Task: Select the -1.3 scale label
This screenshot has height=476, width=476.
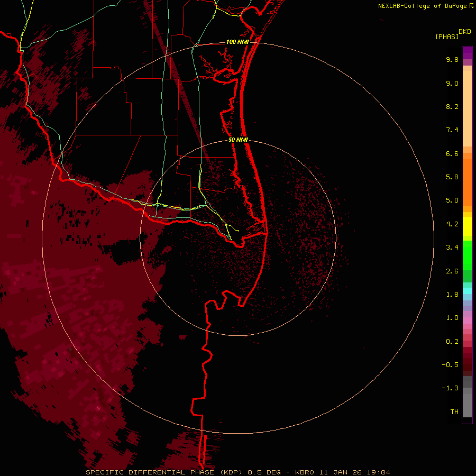Action: (x=450, y=388)
